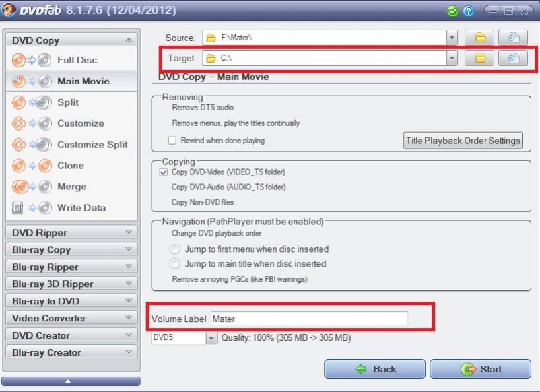Click the Target image file icon
Viewport: 540px width, 392px height.
click(x=513, y=58)
